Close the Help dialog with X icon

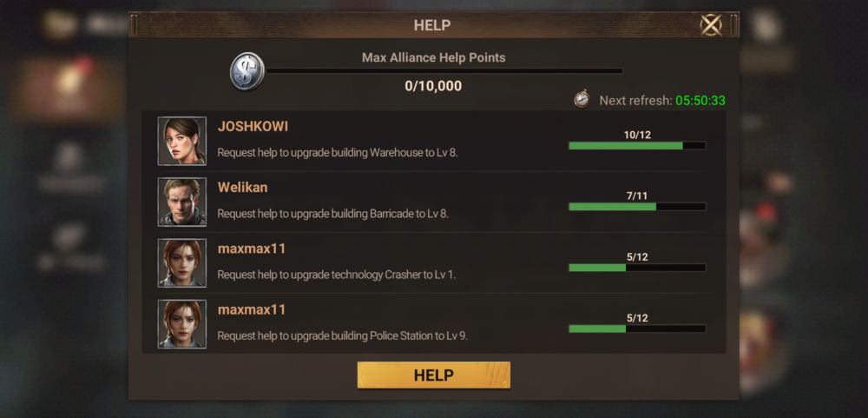[711, 25]
